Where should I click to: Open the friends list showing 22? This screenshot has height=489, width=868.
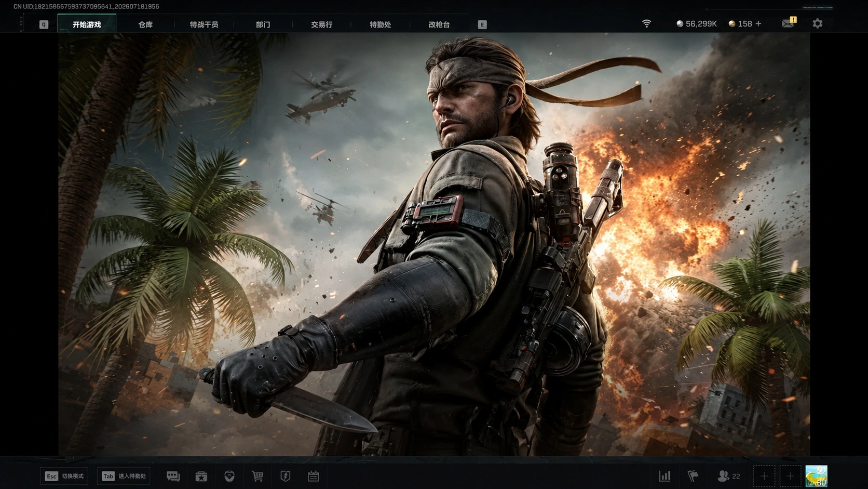click(x=729, y=476)
